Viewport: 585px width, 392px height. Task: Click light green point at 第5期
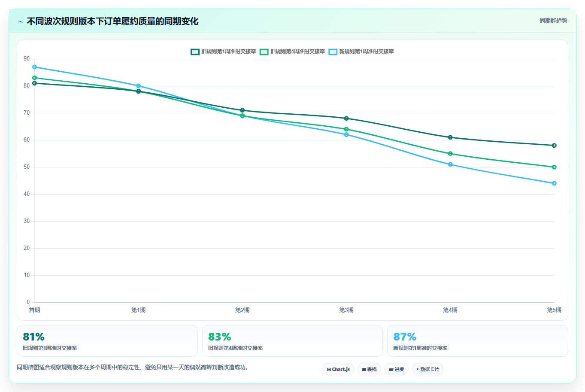[x=554, y=167]
